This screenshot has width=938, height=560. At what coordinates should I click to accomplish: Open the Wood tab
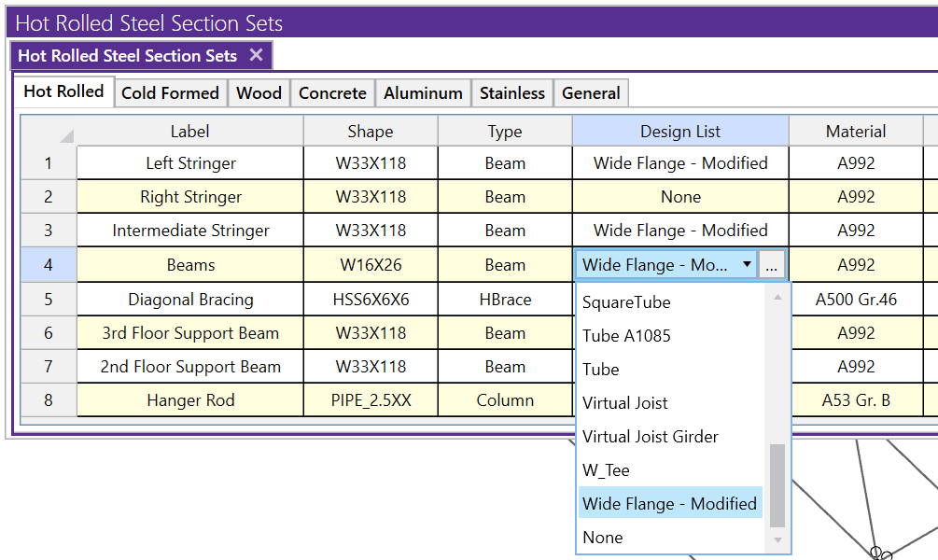[259, 92]
